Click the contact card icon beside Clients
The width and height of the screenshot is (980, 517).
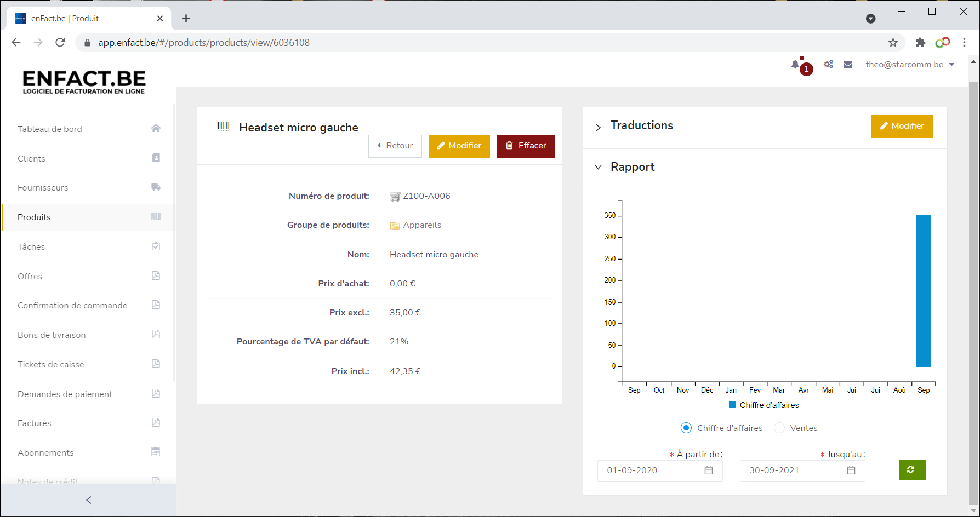tap(156, 158)
